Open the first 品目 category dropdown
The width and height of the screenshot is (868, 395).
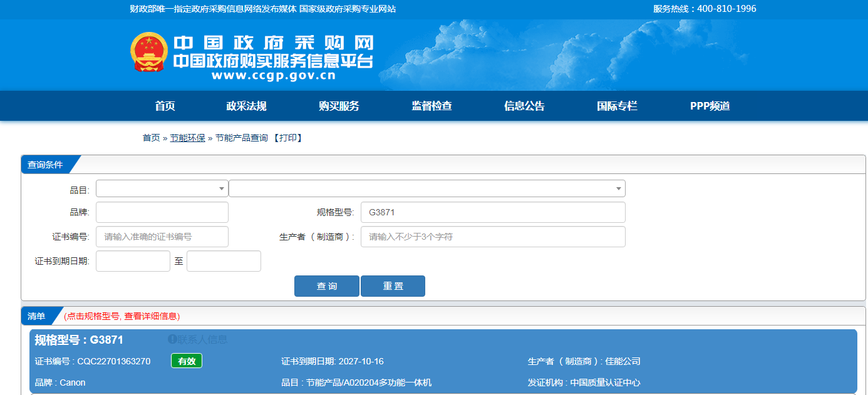coord(162,188)
